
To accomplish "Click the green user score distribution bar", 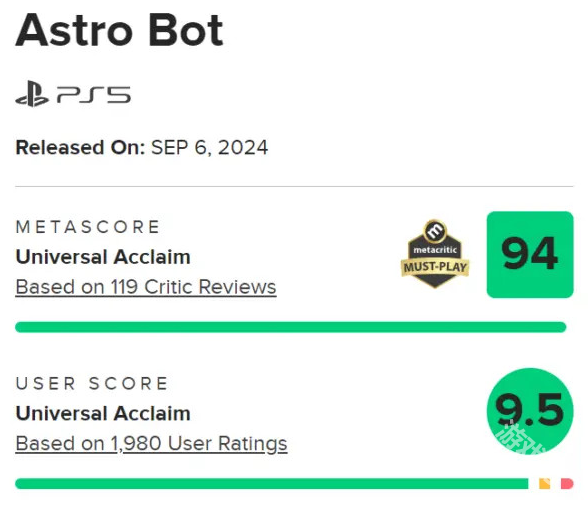I will coord(272,483).
